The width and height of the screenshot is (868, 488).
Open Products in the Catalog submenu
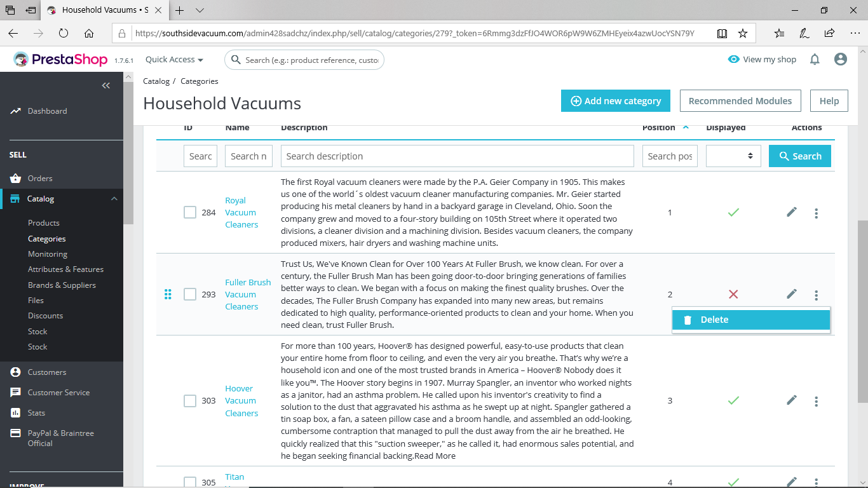pyautogui.click(x=44, y=223)
